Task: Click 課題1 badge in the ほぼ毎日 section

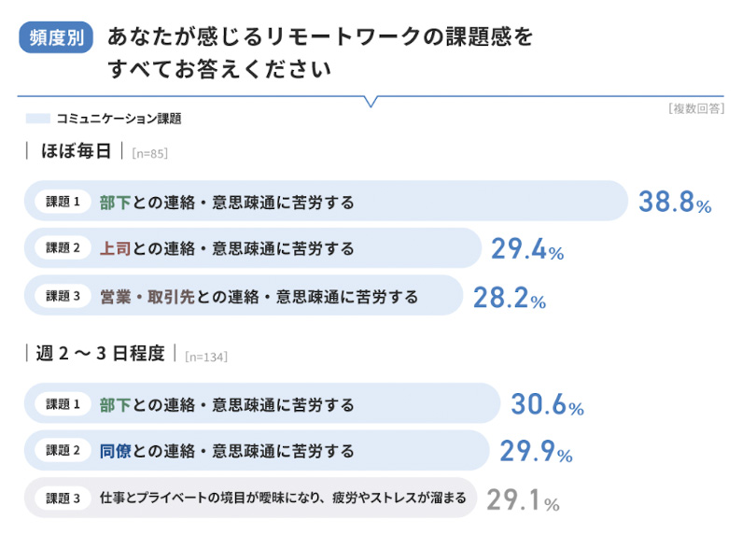Action: click(63, 201)
